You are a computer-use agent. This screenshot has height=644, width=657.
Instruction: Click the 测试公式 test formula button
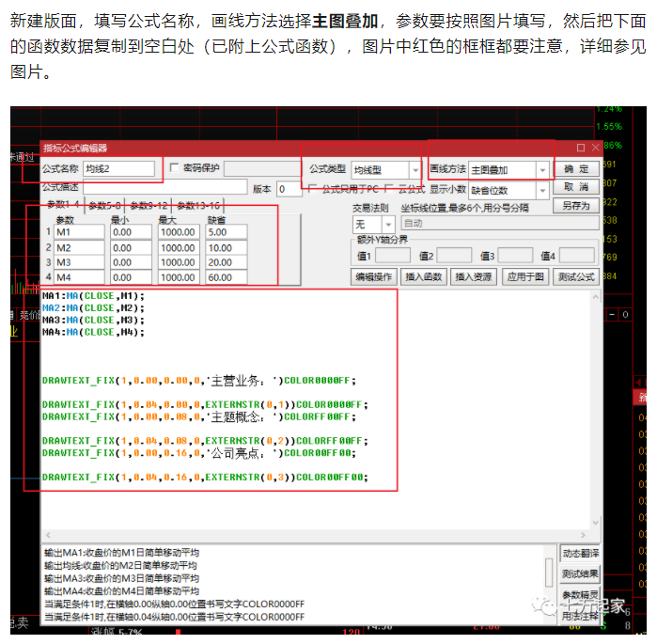tap(576, 277)
